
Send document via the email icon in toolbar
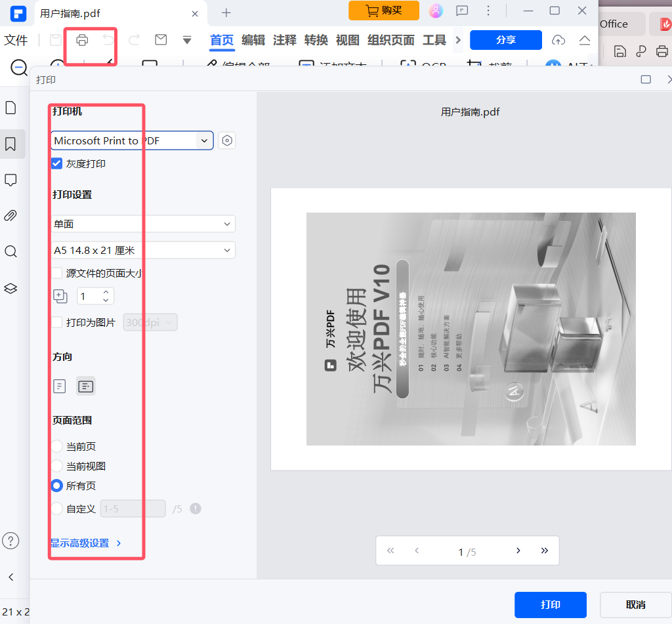(160, 39)
